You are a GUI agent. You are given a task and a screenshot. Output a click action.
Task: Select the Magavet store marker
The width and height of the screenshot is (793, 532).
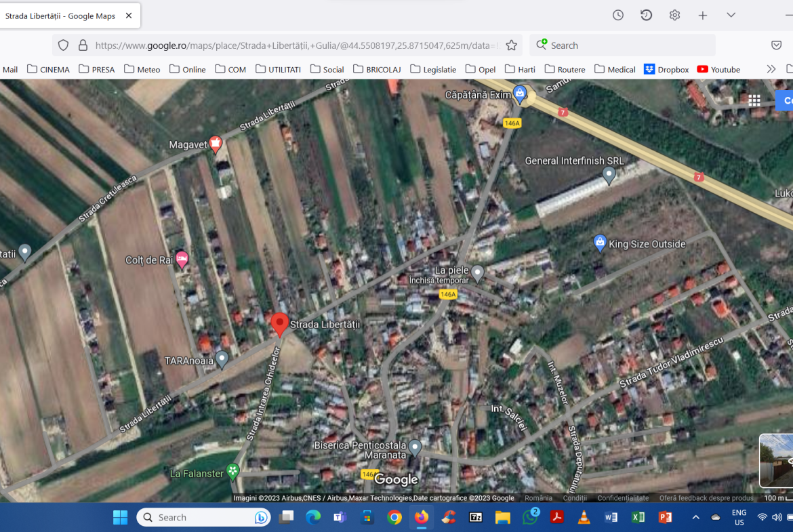[x=215, y=143]
